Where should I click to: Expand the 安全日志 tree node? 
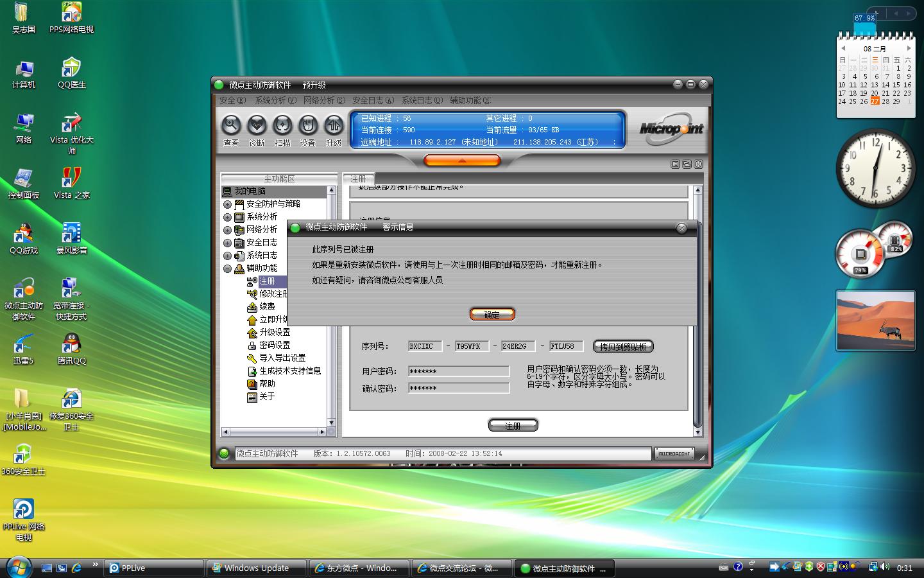point(227,243)
